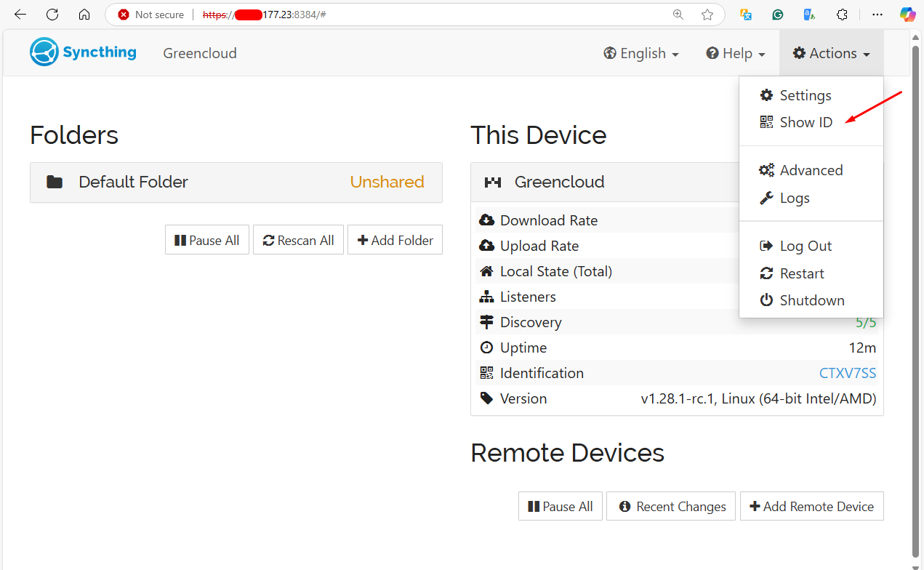Expand the Default Folder panel
Image resolution: width=924 pixels, height=570 pixels.
pos(236,182)
